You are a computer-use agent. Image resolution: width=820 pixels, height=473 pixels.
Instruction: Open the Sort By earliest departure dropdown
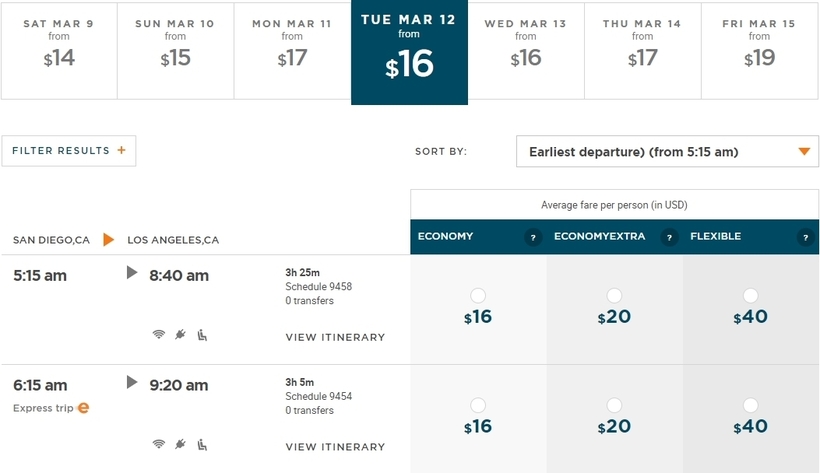tap(667, 152)
